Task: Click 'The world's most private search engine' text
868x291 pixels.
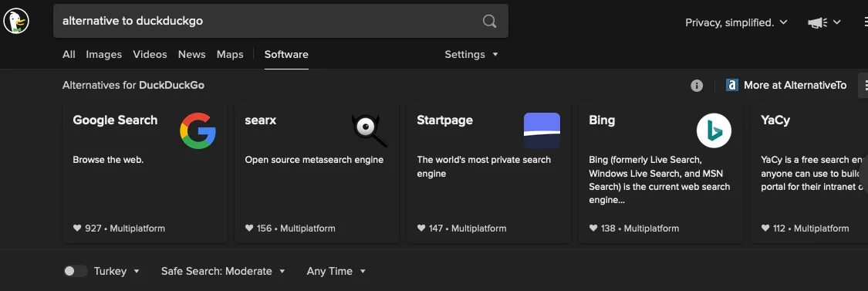Action: tap(484, 166)
